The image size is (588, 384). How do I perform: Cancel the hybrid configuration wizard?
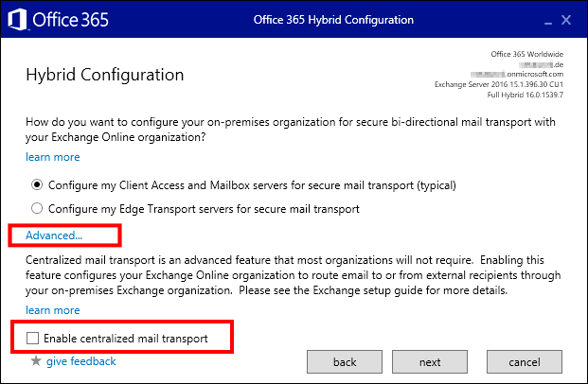[525, 362]
